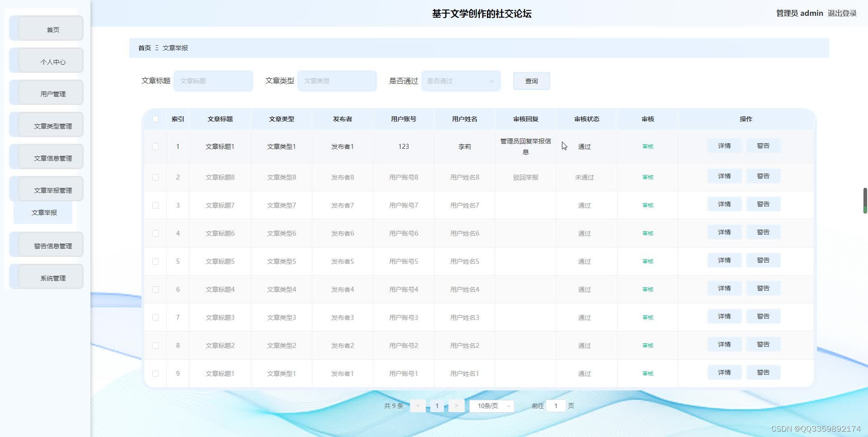
Task: Click the page vertical scrollbar thumb
Action: coord(865,200)
